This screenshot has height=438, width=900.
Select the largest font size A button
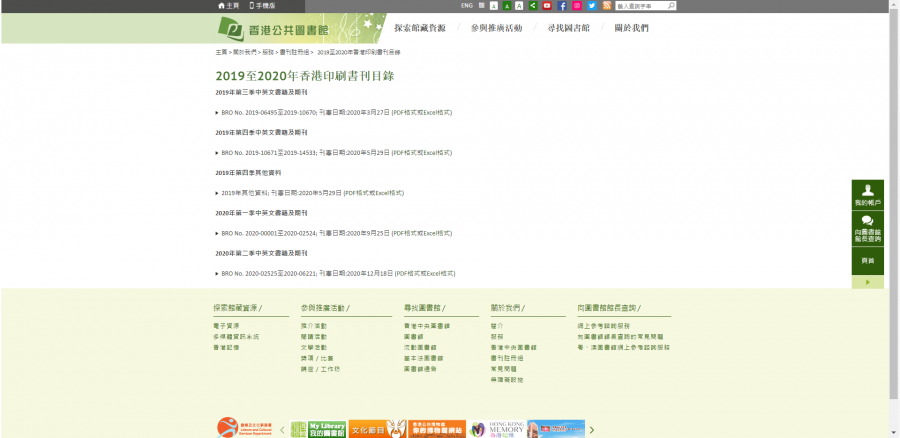519,6
